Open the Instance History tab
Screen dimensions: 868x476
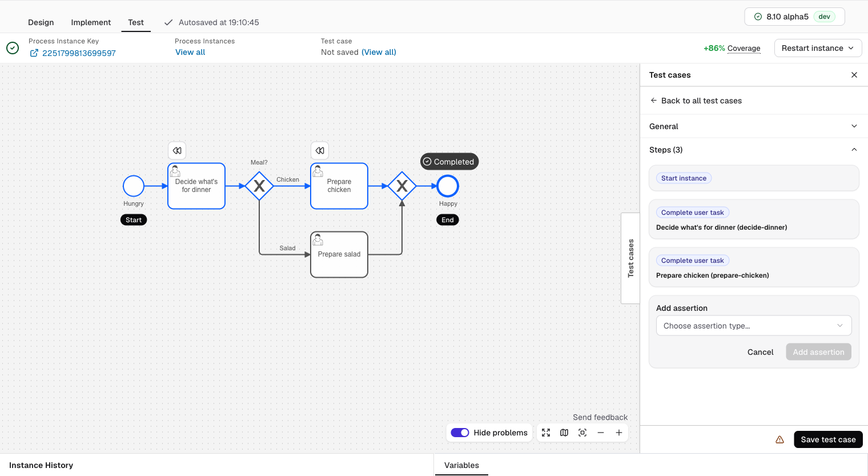click(x=41, y=465)
